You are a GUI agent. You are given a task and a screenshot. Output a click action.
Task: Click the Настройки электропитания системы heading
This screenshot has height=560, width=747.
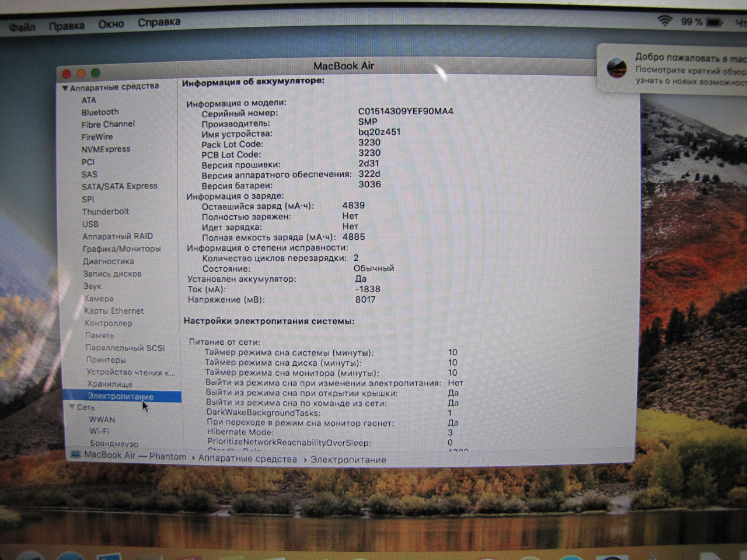[x=269, y=321]
